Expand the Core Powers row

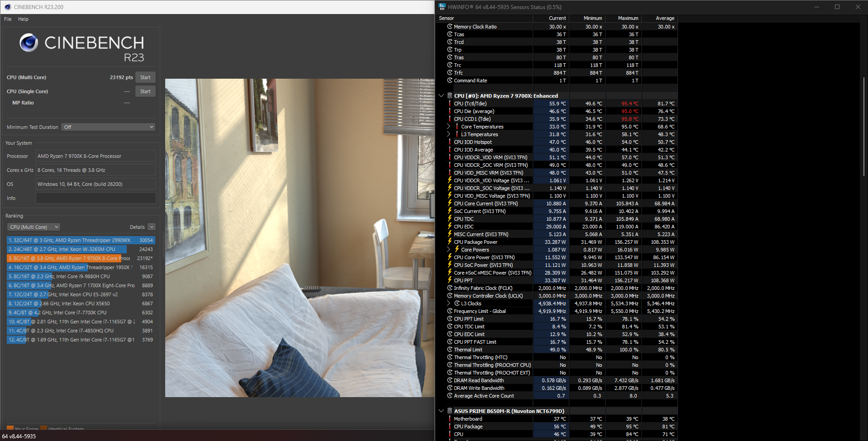click(448, 250)
